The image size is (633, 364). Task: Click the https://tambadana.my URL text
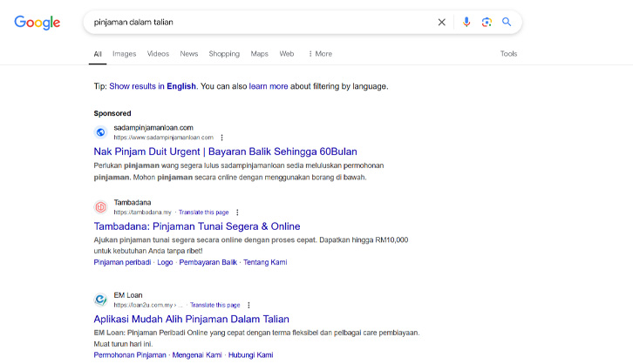pyautogui.click(x=142, y=212)
